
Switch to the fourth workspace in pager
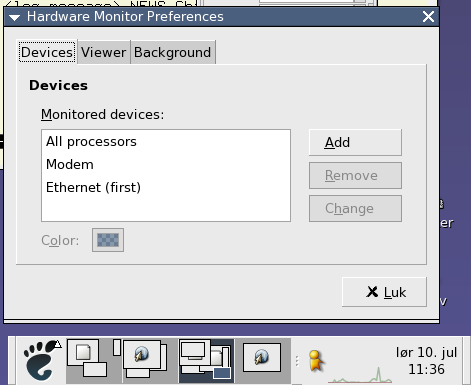pos(263,361)
